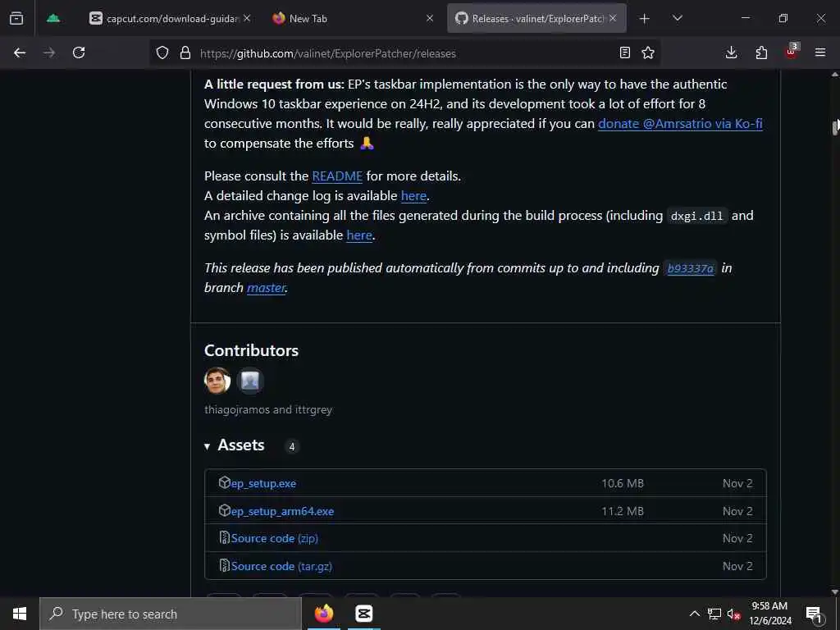Image resolution: width=840 pixels, height=630 pixels.
Task: Close the New Tab tab
Action: [x=430, y=18]
